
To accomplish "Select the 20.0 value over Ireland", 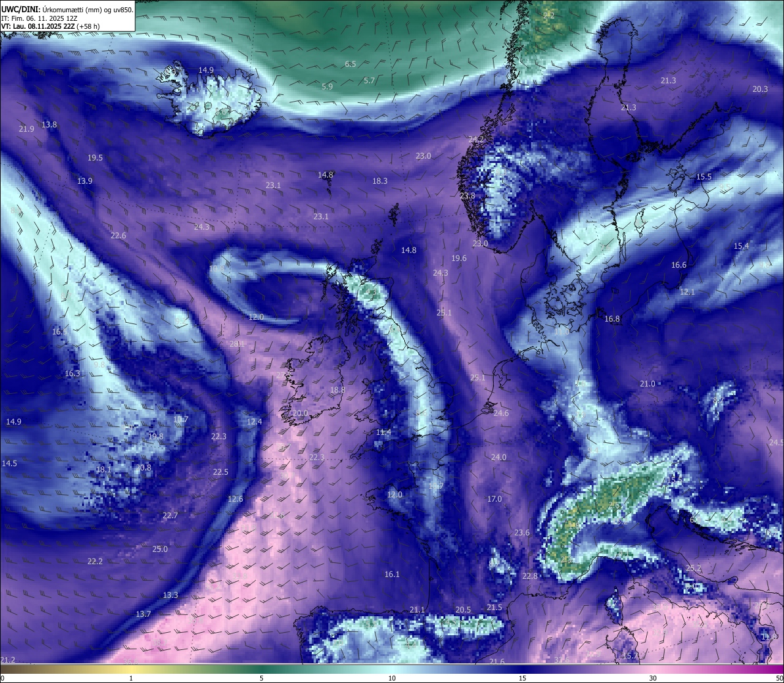I will point(300,413).
